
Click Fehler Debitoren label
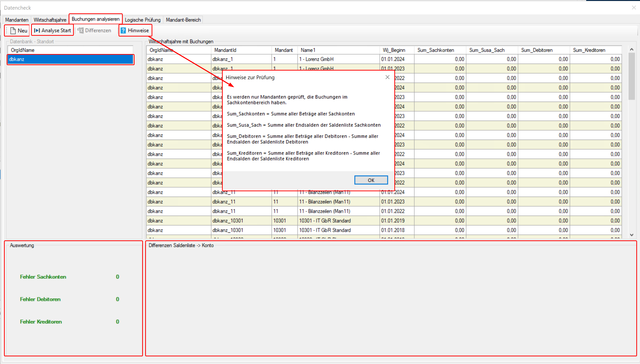pos(40,299)
